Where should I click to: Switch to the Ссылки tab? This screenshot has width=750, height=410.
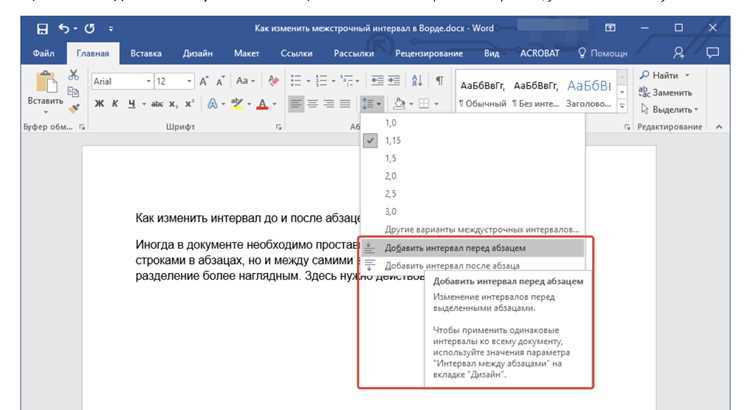pyautogui.click(x=297, y=53)
